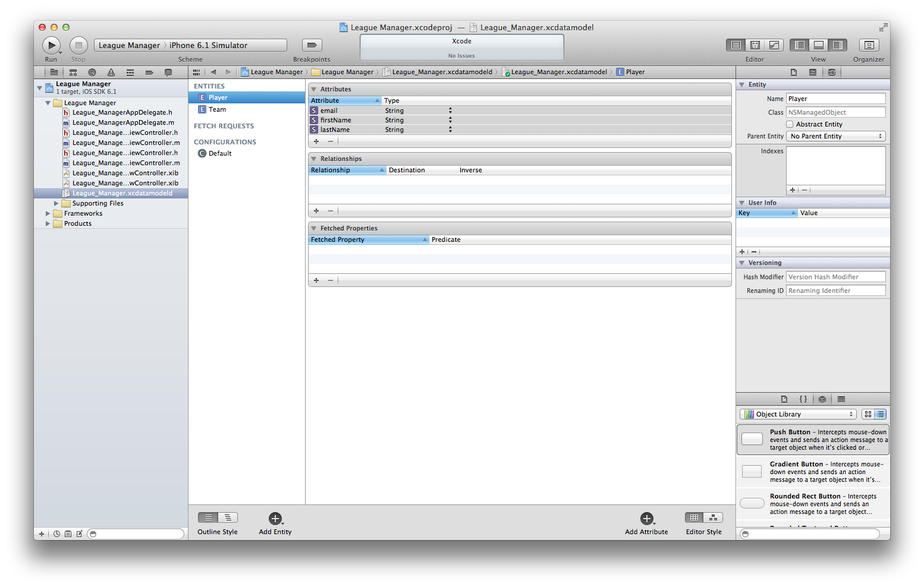This screenshot has width=924, height=587.
Task: Switch library to icon view
Action: (868, 414)
